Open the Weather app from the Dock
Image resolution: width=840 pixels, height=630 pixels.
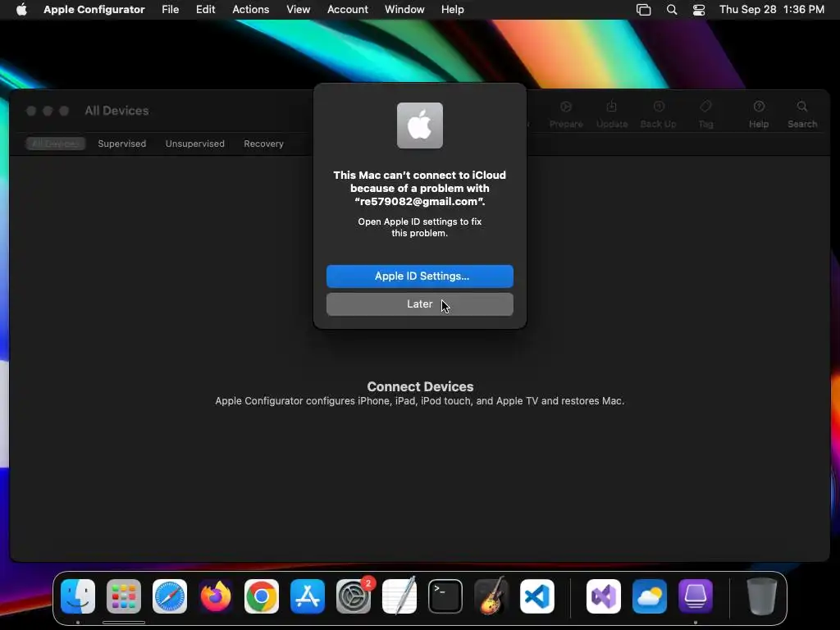(x=650, y=596)
